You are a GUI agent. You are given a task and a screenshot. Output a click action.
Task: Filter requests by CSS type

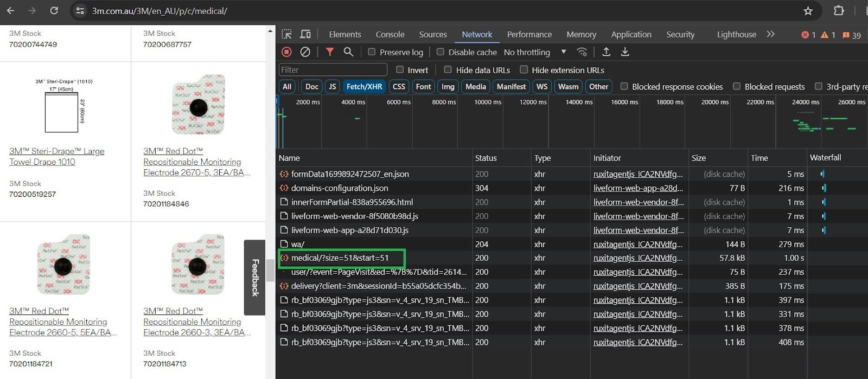[x=399, y=86]
